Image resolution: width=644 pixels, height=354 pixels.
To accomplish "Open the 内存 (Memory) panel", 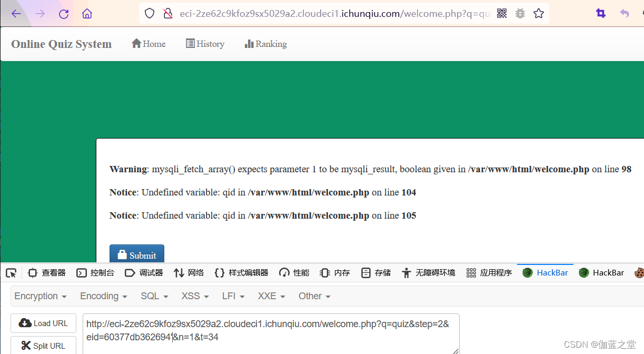I will pos(341,272).
